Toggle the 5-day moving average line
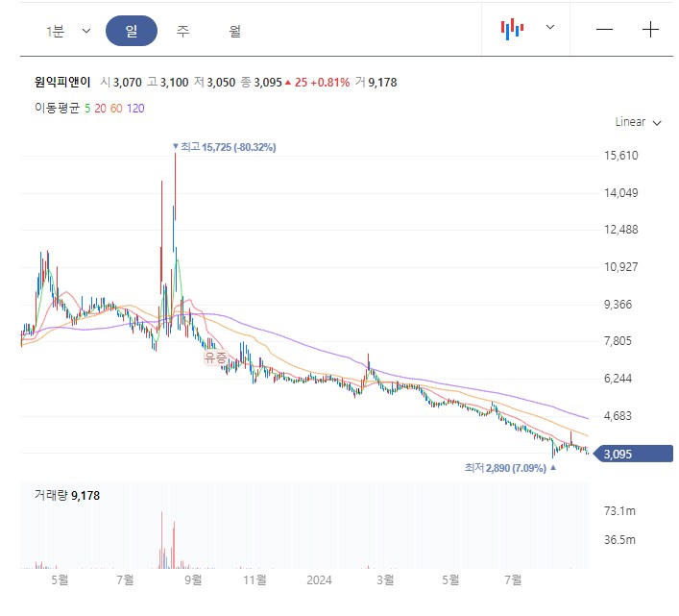This screenshot has width=679, height=616. coord(87,109)
